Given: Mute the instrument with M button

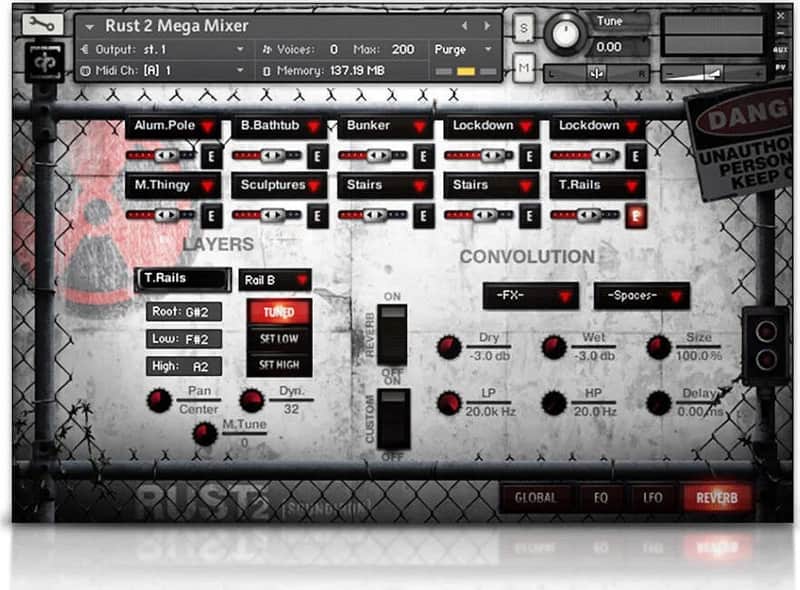Looking at the screenshot, I should point(524,67).
